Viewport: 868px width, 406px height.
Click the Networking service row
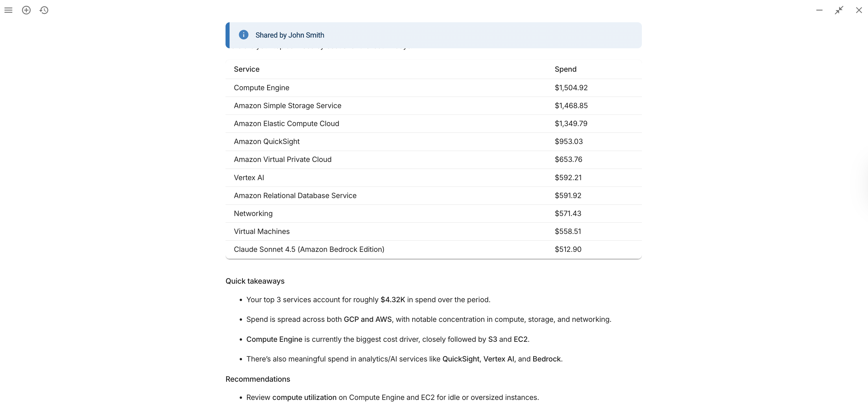253,213
